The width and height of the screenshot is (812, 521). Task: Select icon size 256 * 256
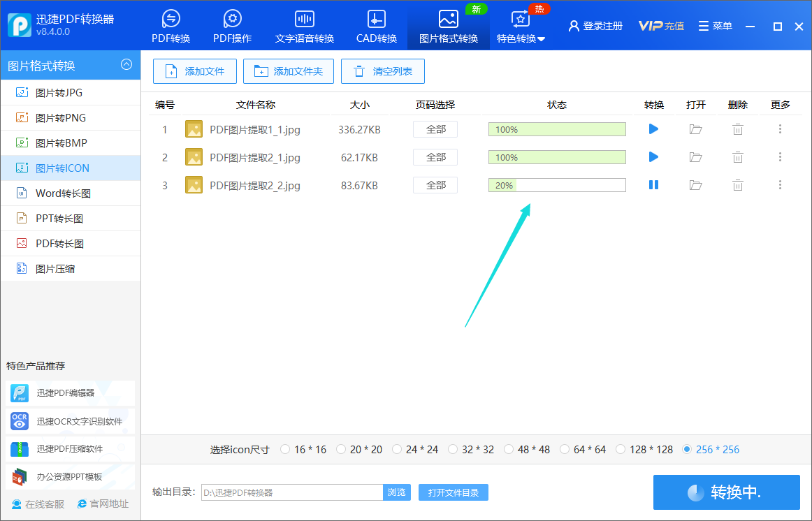coord(687,449)
